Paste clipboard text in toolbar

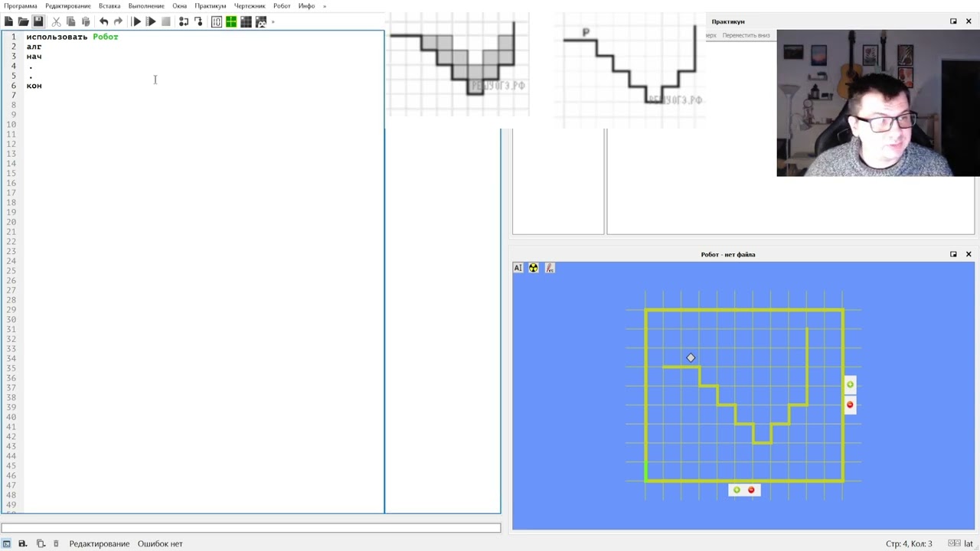pyautogui.click(x=85, y=21)
